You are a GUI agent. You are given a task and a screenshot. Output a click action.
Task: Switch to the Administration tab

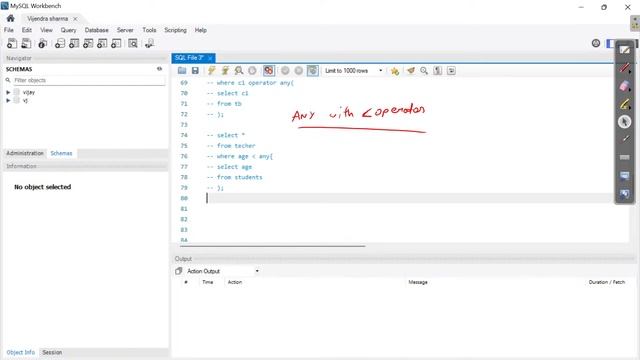[x=25, y=153]
